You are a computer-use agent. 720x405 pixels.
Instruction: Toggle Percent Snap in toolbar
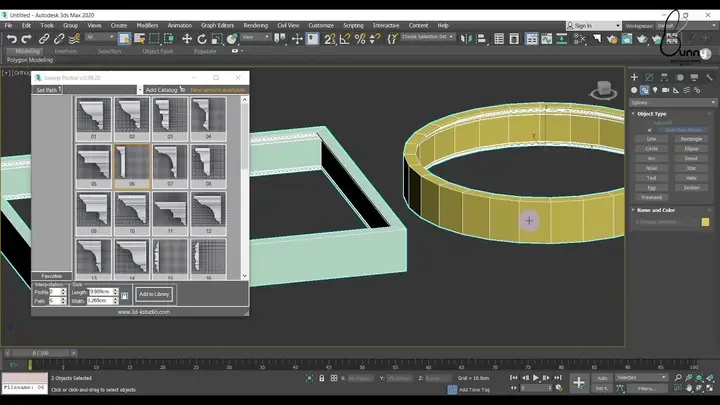[360, 39]
